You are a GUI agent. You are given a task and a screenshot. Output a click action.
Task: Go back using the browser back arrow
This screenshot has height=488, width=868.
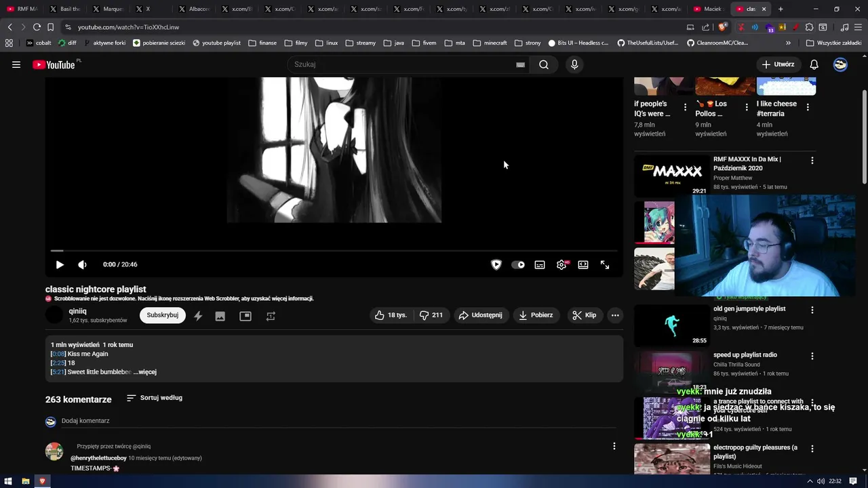pos(9,27)
